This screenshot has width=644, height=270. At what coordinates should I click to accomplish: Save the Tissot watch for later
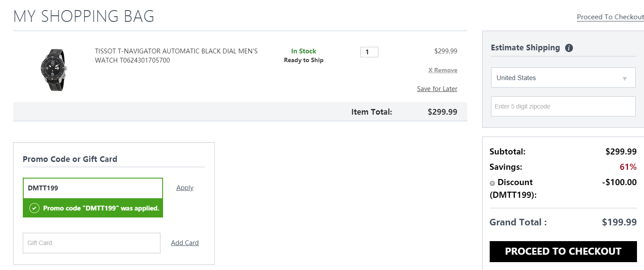pos(437,89)
